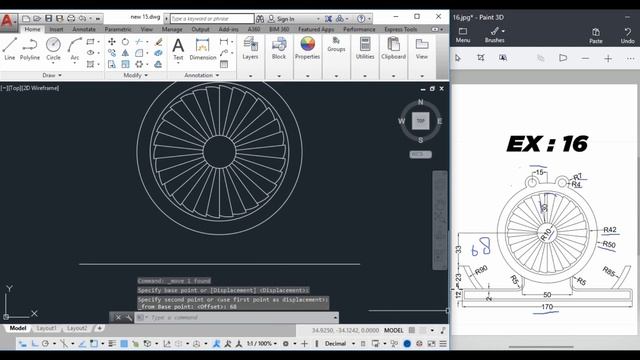Switch to the Insert ribbon tab

click(56, 29)
